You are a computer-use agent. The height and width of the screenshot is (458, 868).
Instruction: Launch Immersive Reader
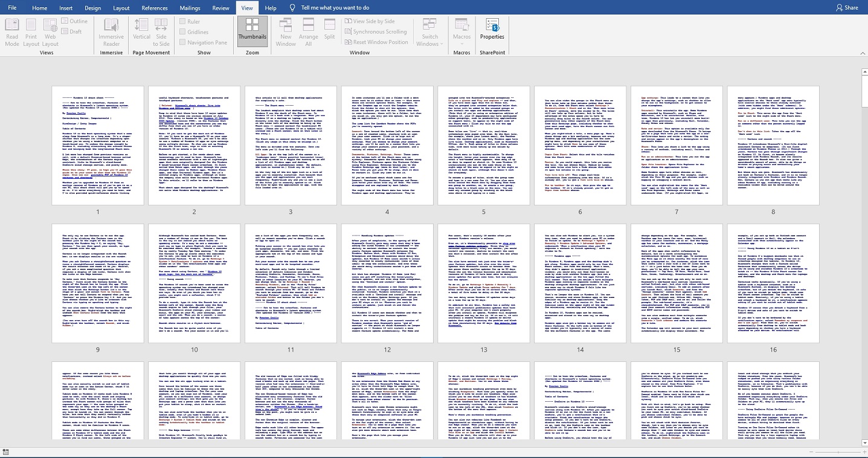coord(111,32)
